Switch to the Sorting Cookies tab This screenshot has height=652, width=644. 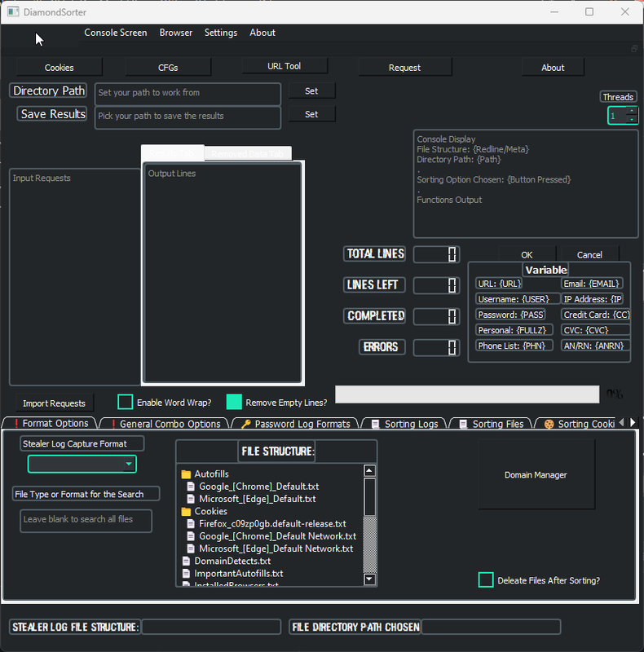(x=576, y=424)
